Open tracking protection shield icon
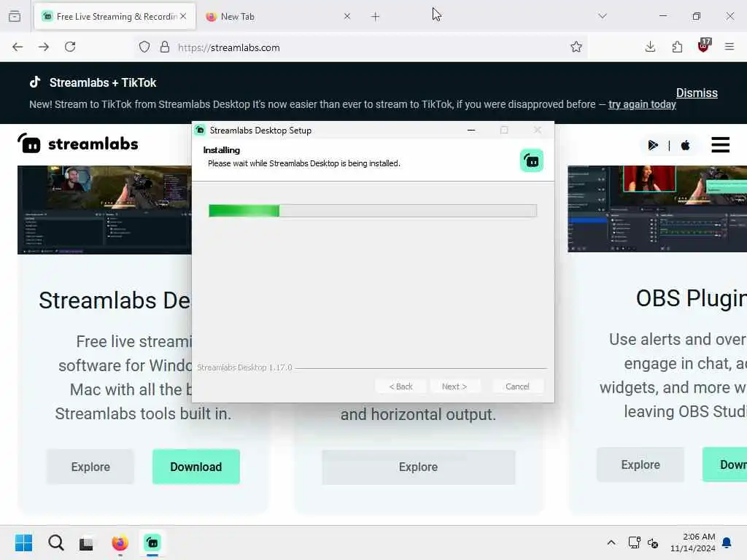This screenshot has width=747, height=560. pos(144,47)
